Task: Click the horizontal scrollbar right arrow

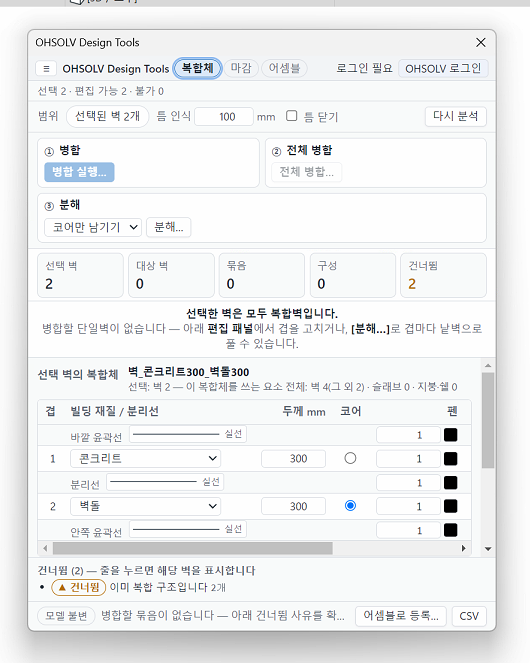Action: [x=464, y=548]
